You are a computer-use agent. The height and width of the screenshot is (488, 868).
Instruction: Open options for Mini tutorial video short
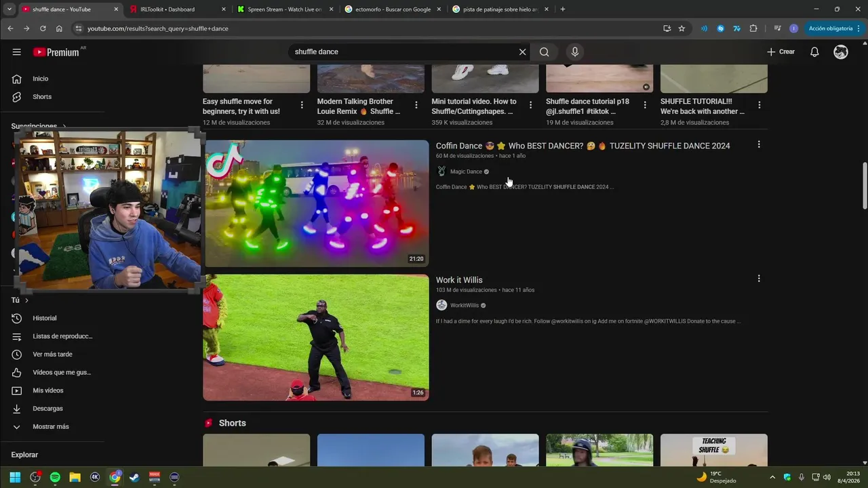(x=531, y=105)
